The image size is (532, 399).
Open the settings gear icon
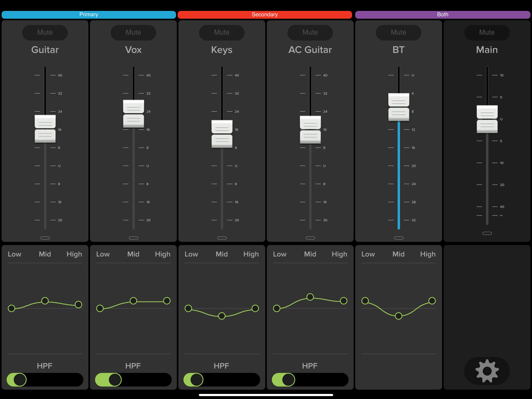pos(487,371)
